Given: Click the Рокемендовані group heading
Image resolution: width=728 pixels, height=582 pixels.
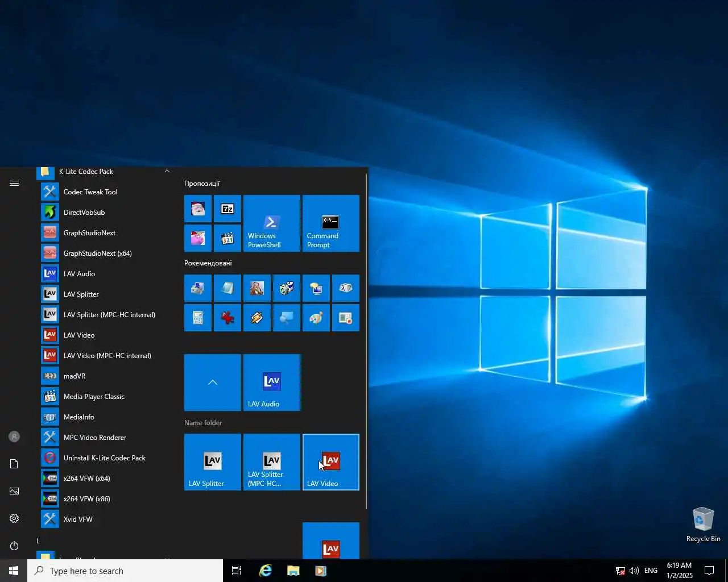Looking at the screenshot, I should [208, 263].
